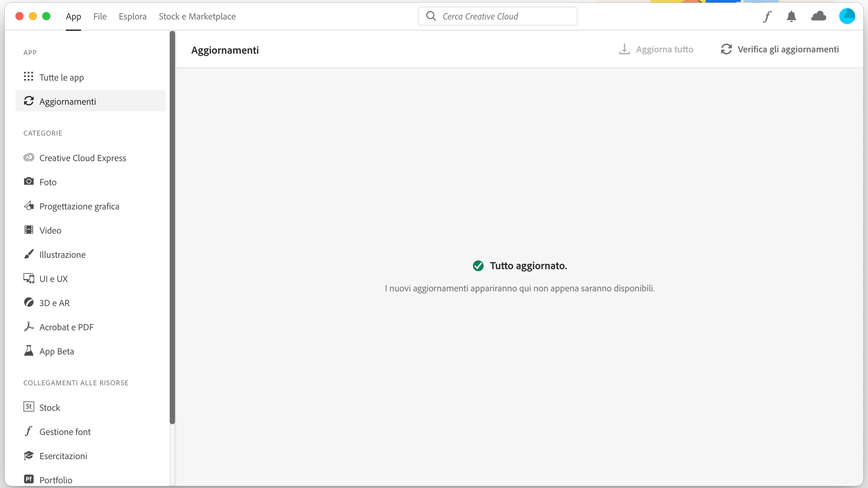
Task: Switch to the File tab
Action: [x=100, y=16]
